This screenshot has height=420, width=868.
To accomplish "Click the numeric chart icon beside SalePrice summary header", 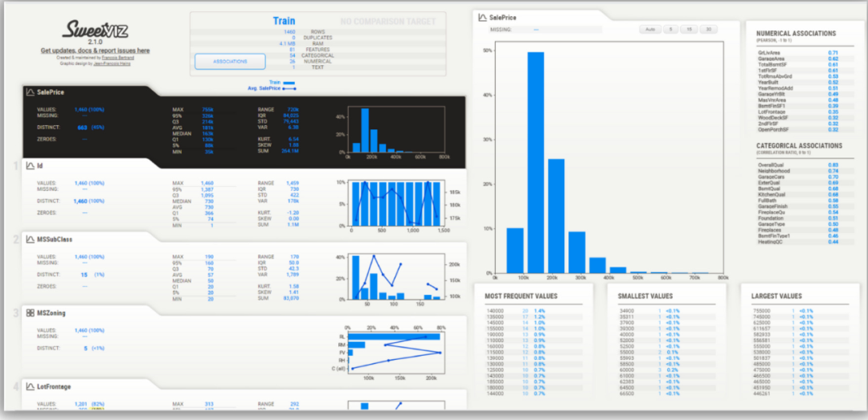I will coord(30,92).
